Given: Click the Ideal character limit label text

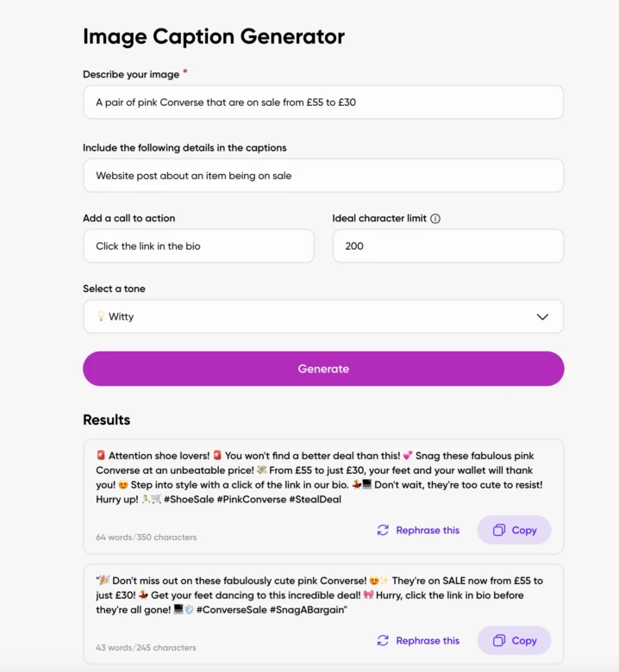Looking at the screenshot, I should [379, 219].
